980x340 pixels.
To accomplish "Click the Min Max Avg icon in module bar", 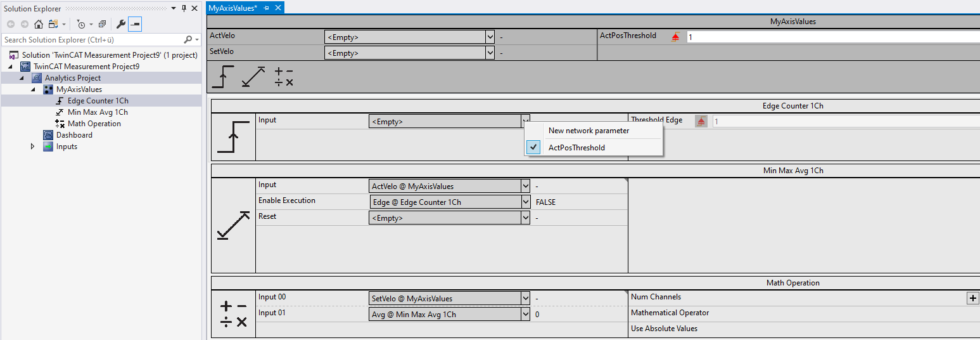I will [x=253, y=77].
